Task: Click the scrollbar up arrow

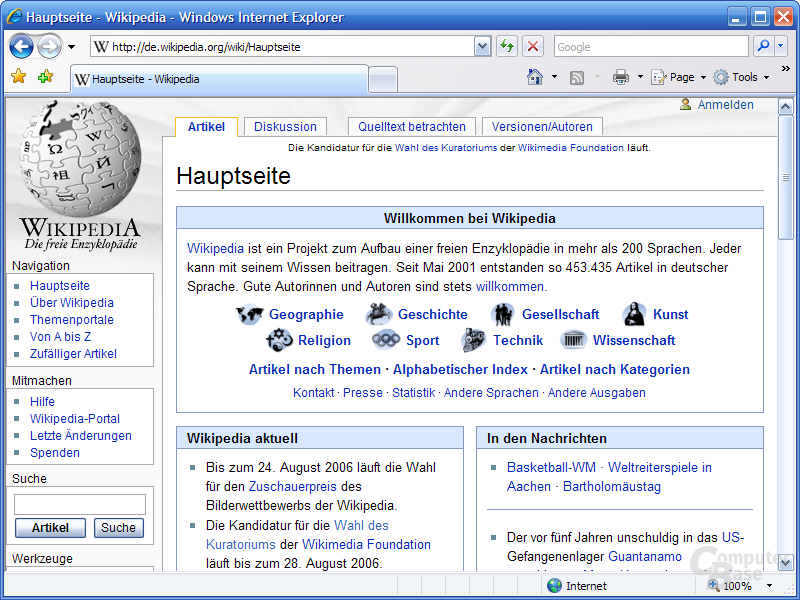Action: (x=786, y=107)
